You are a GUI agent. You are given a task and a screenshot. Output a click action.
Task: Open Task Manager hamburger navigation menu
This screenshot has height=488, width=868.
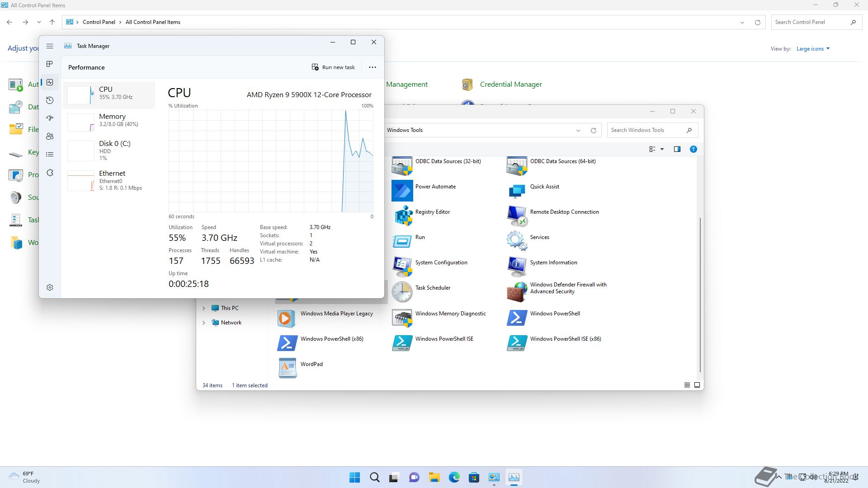(x=50, y=46)
